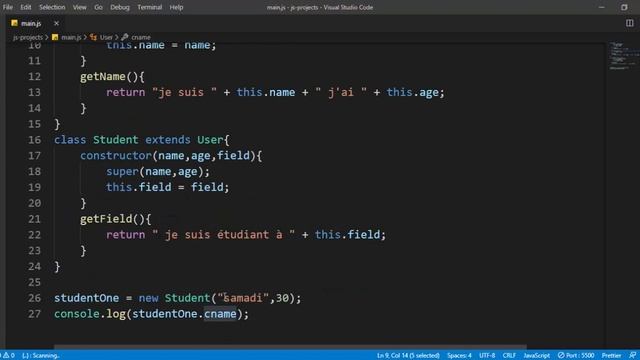This screenshot has width=640, height=360.
Task: Open the View menu
Action: [79, 7]
